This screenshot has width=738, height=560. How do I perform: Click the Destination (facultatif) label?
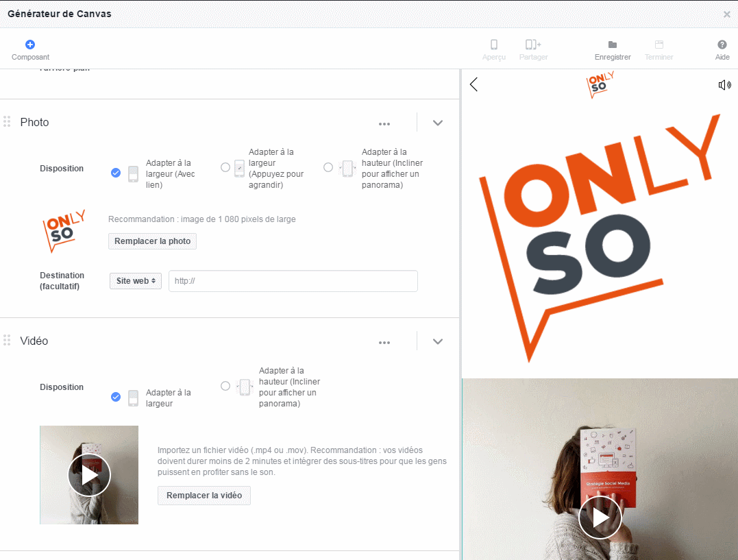(x=62, y=281)
